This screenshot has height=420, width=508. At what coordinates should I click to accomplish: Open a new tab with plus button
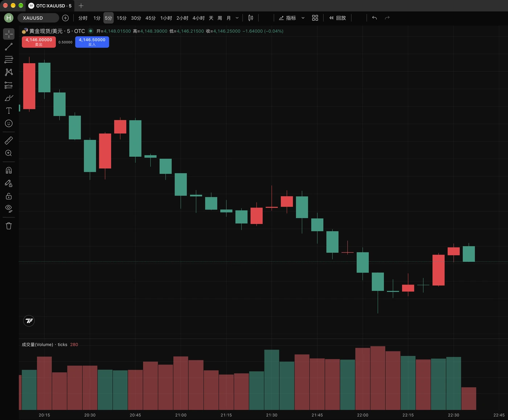click(x=81, y=5)
